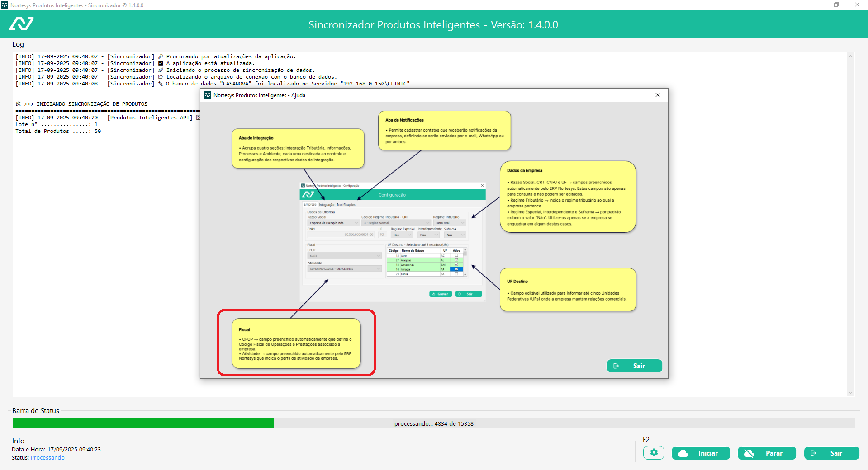The width and height of the screenshot is (868, 470).
Task: Switch to the Integração tab
Action: click(x=327, y=205)
